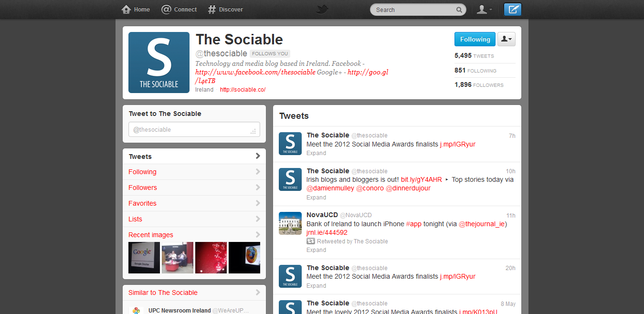
Task: Click the compose new tweet icon
Action: (x=513, y=10)
